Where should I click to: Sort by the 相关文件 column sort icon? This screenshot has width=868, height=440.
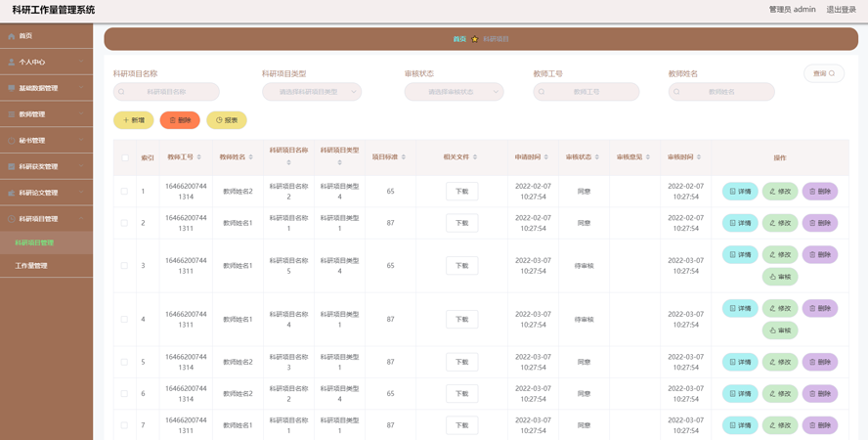point(475,157)
